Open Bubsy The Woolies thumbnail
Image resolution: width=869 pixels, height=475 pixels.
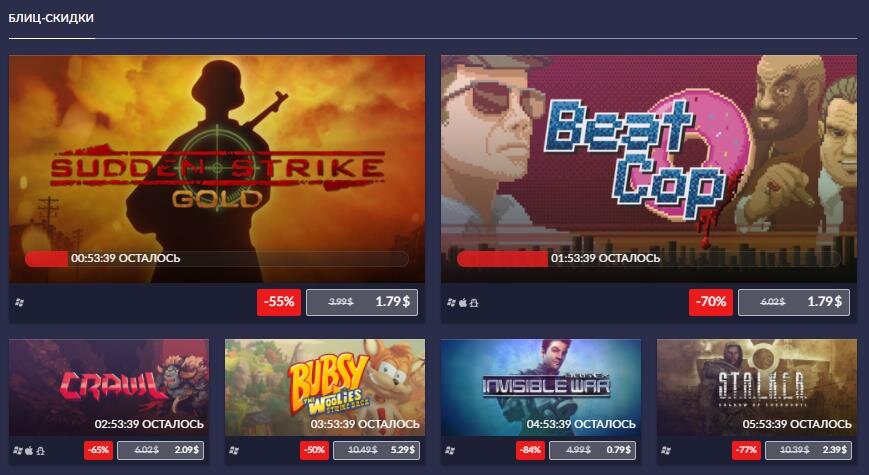[x=325, y=387]
